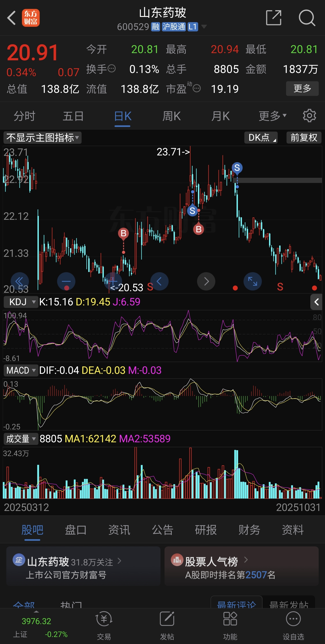325x644 pixels.
Task: Tap the upper blue S sell marker
Action: pyautogui.click(x=237, y=168)
